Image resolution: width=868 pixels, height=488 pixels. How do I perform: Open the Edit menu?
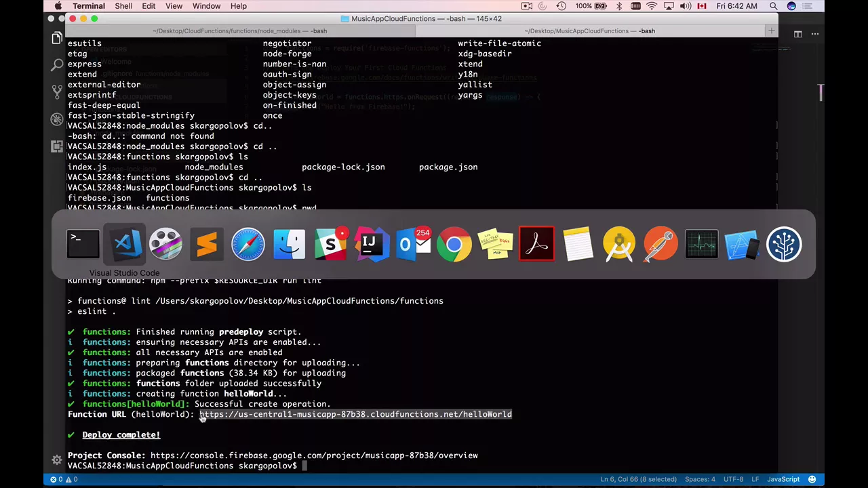point(149,6)
